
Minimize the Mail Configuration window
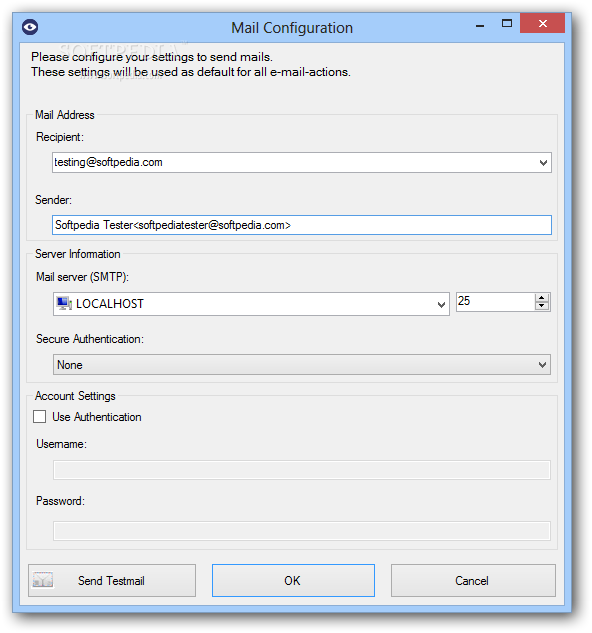[480, 24]
